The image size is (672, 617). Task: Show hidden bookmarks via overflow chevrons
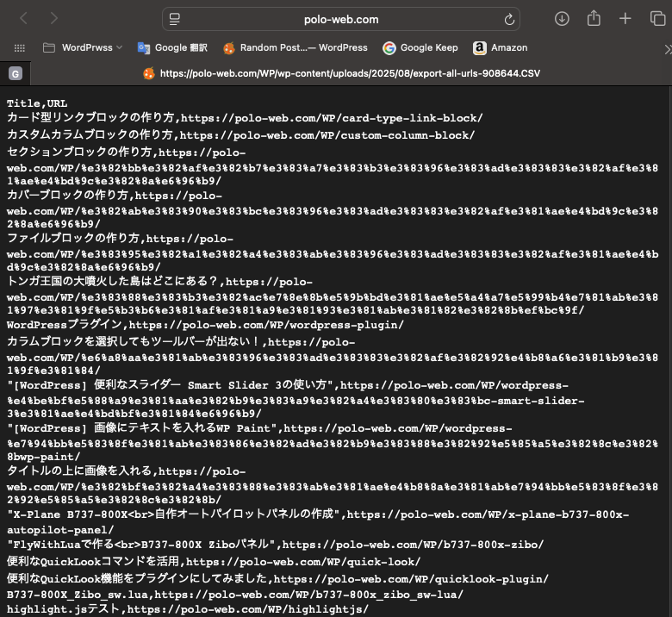click(x=664, y=48)
